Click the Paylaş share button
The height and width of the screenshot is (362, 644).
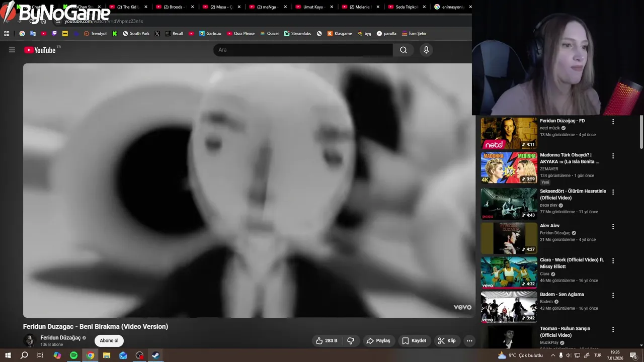[x=378, y=340]
